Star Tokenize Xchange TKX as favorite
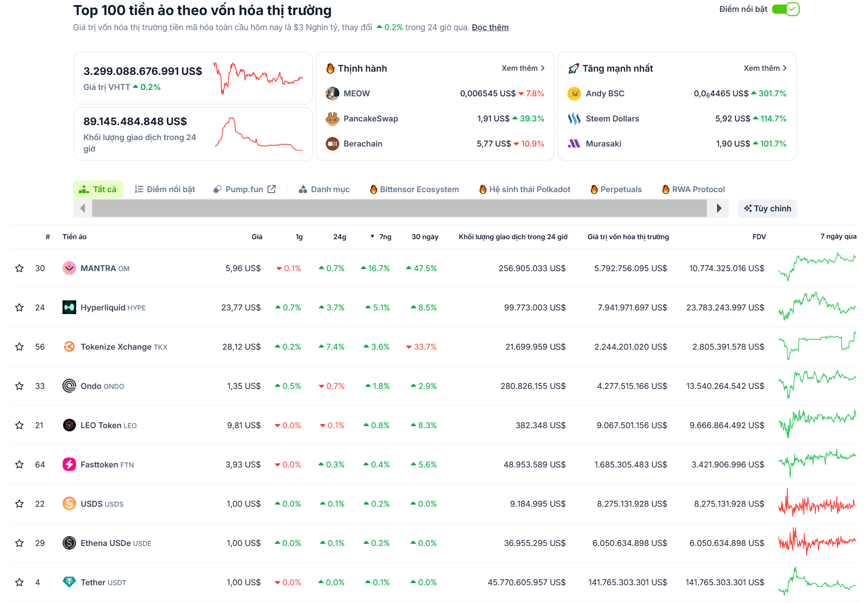This screenshot has height=603, width=868. click(x=19, y=347)
